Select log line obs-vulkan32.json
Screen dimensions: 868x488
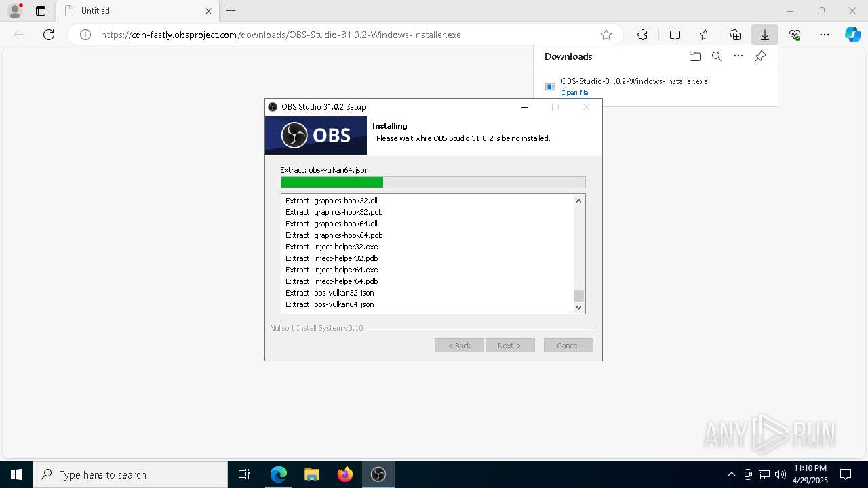tap(330, 293)
